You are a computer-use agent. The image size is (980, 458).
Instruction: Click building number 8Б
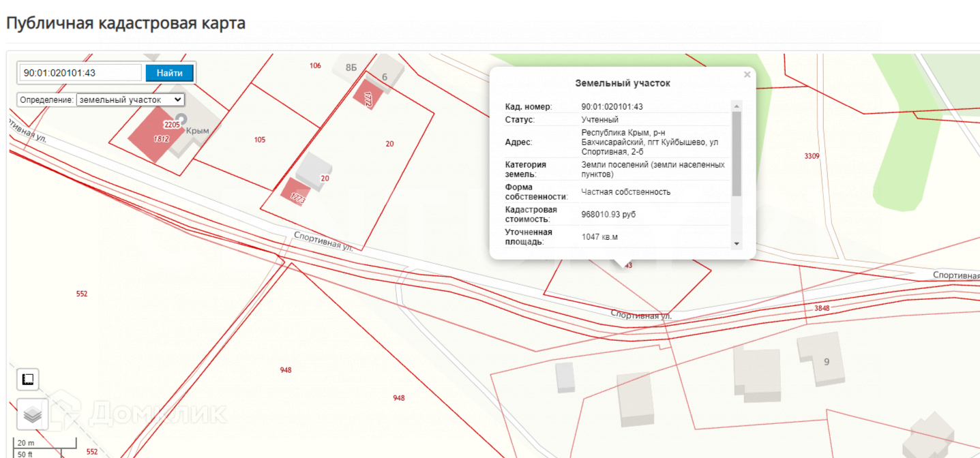point(351,67)
